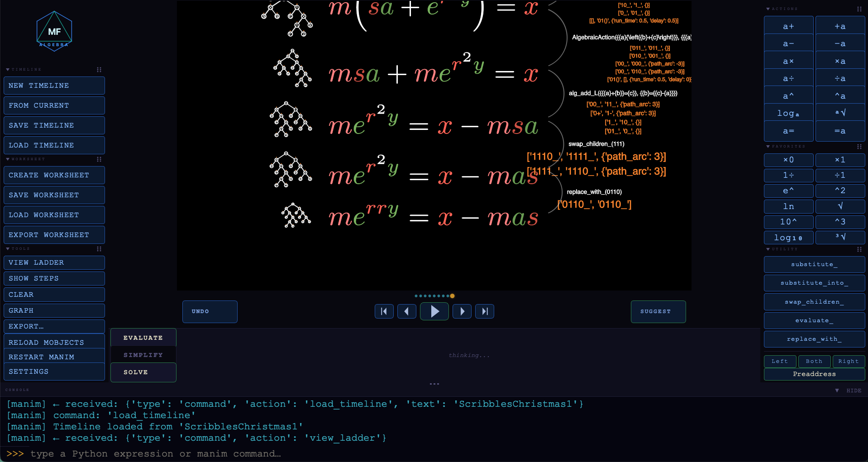Apply the '×1' favorite
Viewport: 868px width, 462px height.
point(840,160)
